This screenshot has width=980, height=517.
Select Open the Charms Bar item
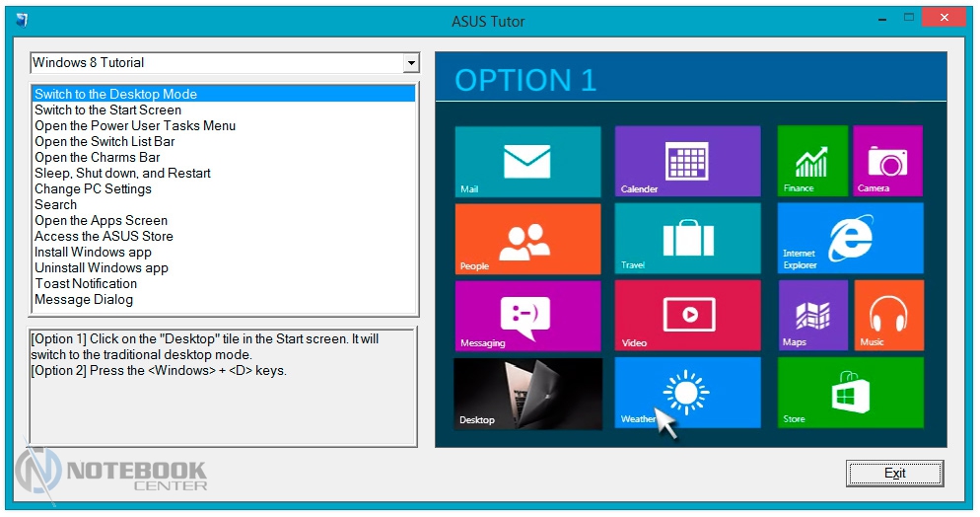coord(98,158)
